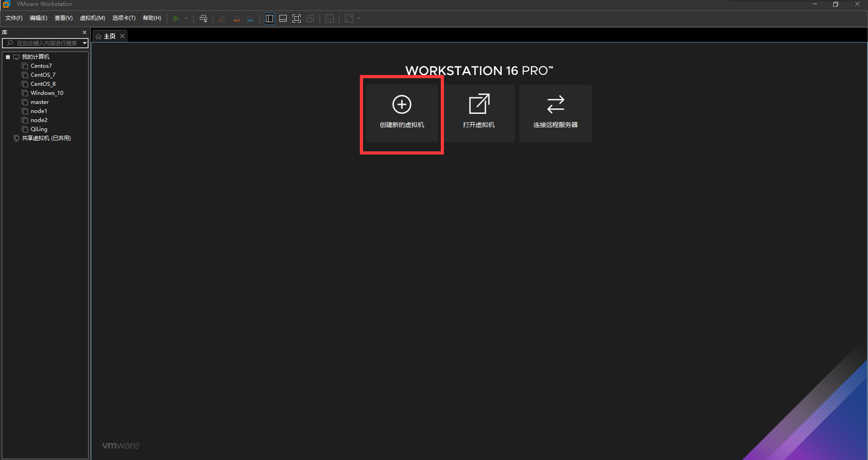This screenshot has height=460, width=868.
Task: Open the 选项卡(T) menu
Action: pyautogui.click(x=124, y=18)
